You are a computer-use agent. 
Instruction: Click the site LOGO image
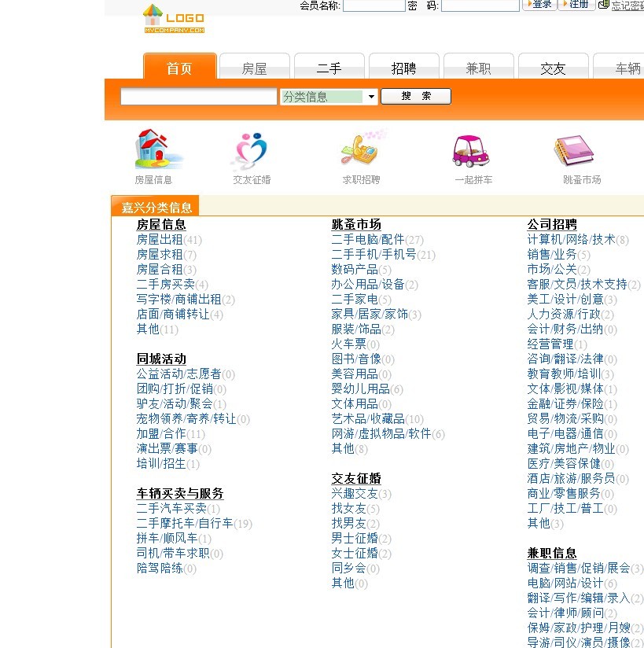[174, 19]
